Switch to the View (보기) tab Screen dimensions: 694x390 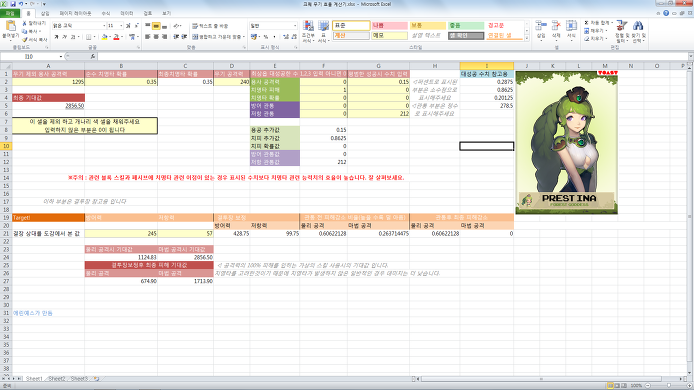pos(166,14)
